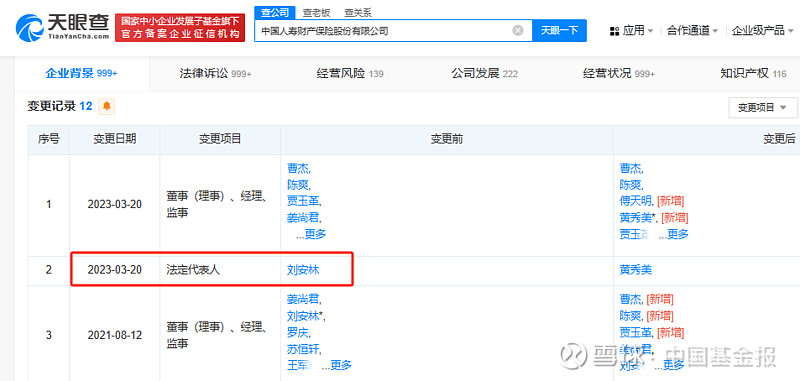This screenshot has width=800, height=381.
Task: Select the 查老板 search tab
Action: [316, 13]
